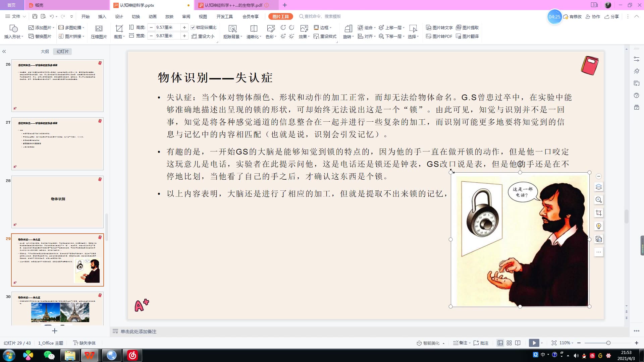
Task: Open print preview from quick access toolbar
Action: pos(43,16)
